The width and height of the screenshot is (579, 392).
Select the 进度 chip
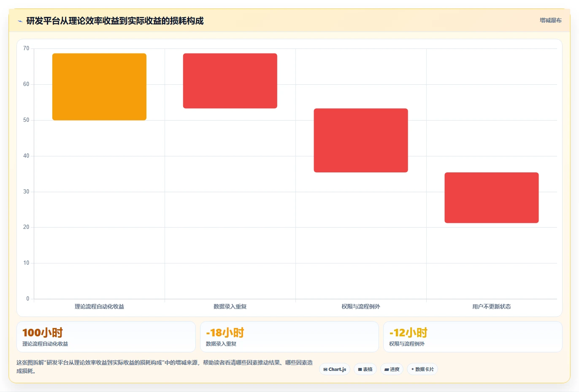(x=392, y=369)
